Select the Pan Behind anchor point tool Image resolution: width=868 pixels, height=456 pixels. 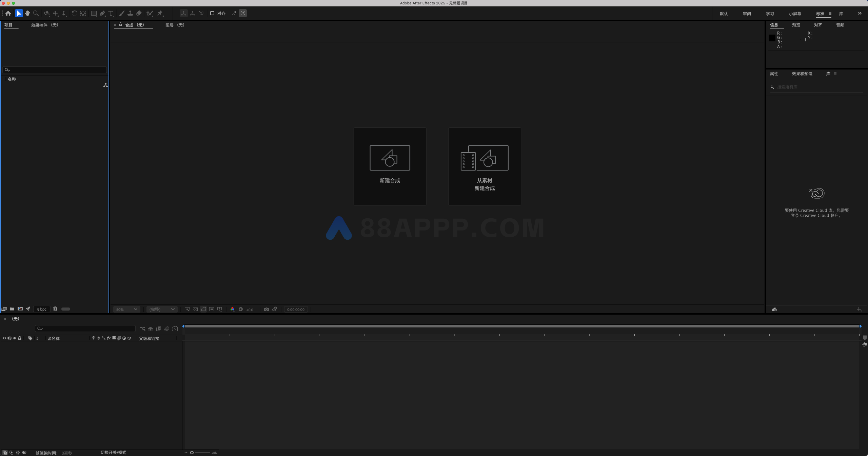[x=83, y=14]
